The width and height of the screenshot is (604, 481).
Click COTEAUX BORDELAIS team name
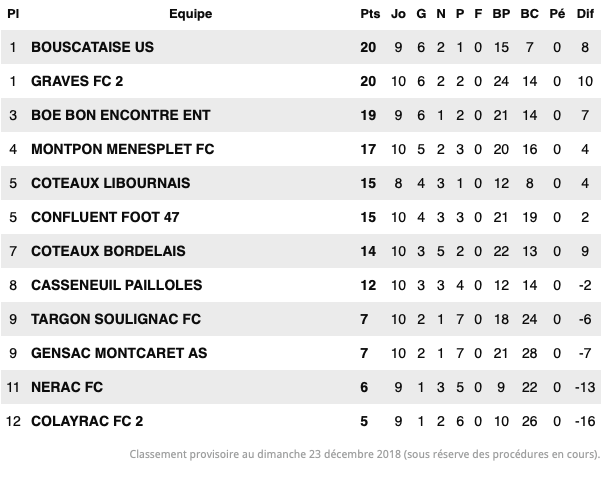(x=108, y=251)
